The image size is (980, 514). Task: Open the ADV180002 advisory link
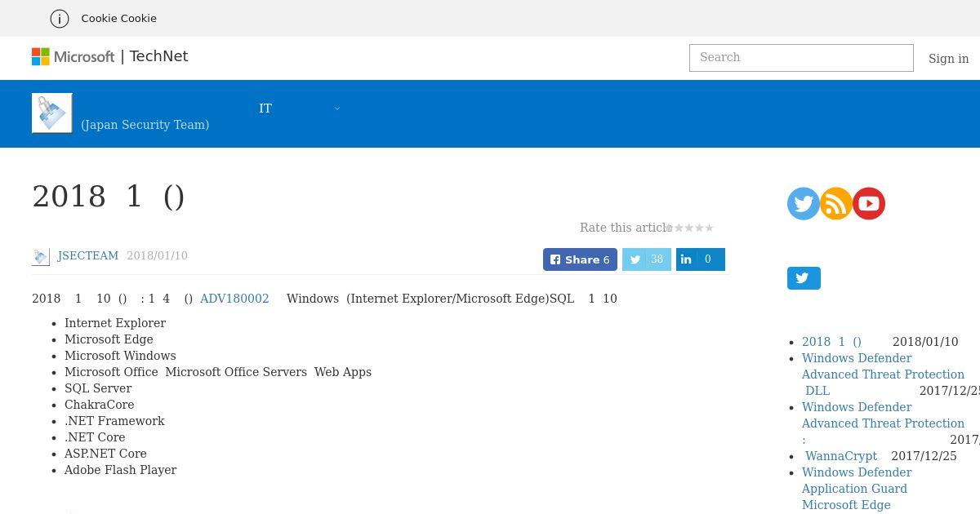234,299
